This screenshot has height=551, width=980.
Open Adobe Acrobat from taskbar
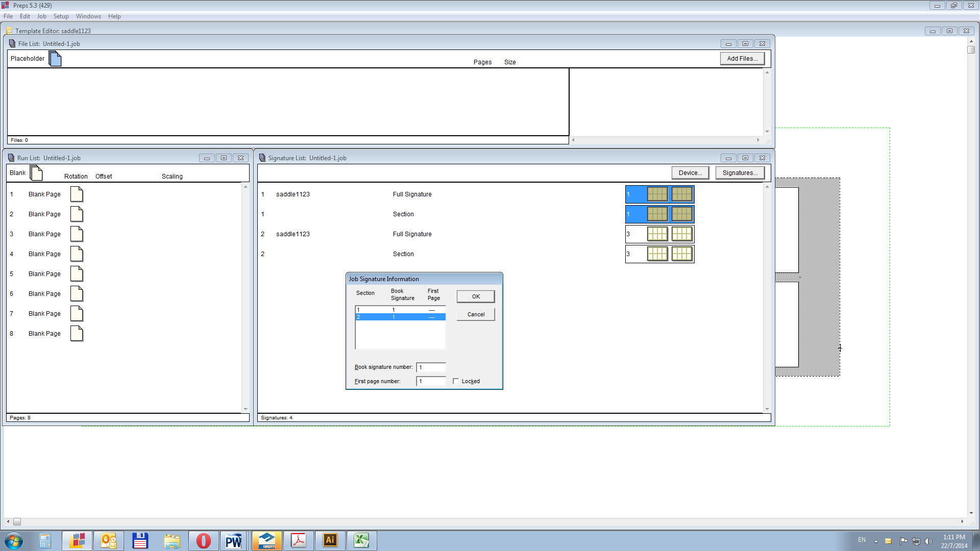(x=298, y=541)
